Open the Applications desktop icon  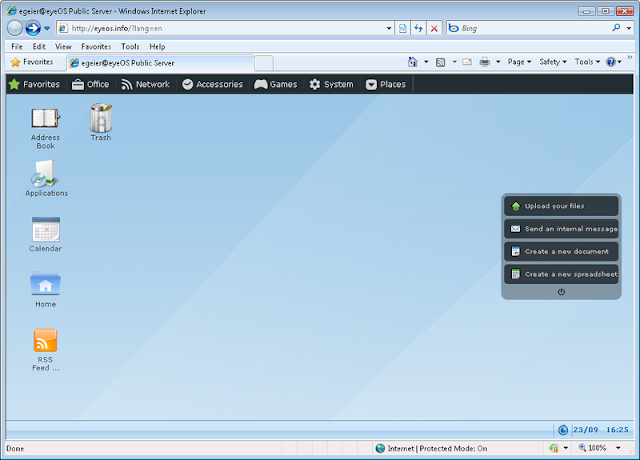[46, 179]
